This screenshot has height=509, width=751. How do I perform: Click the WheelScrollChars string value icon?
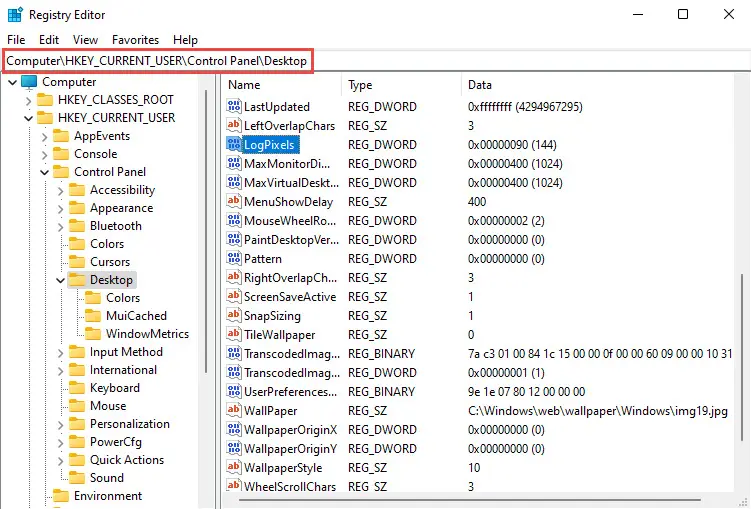(233, 486)
